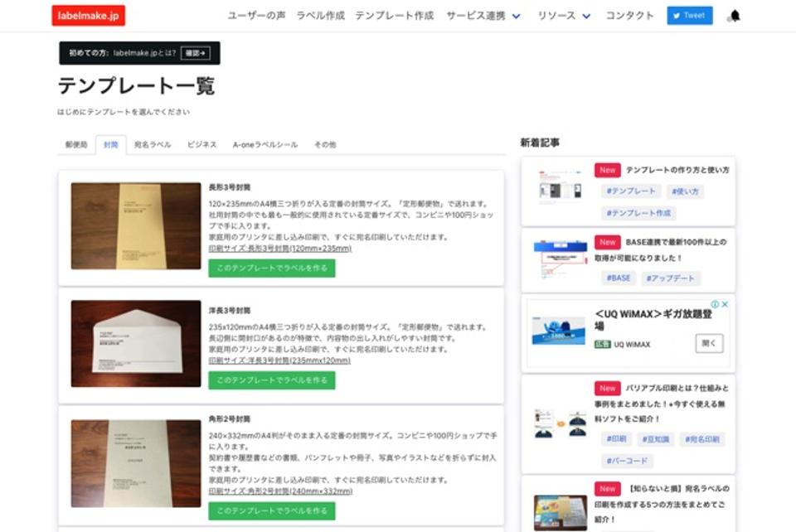Create a label from the 長形3号封筒 template
This screenshot has height=532, width=796.
pos(273,268)
